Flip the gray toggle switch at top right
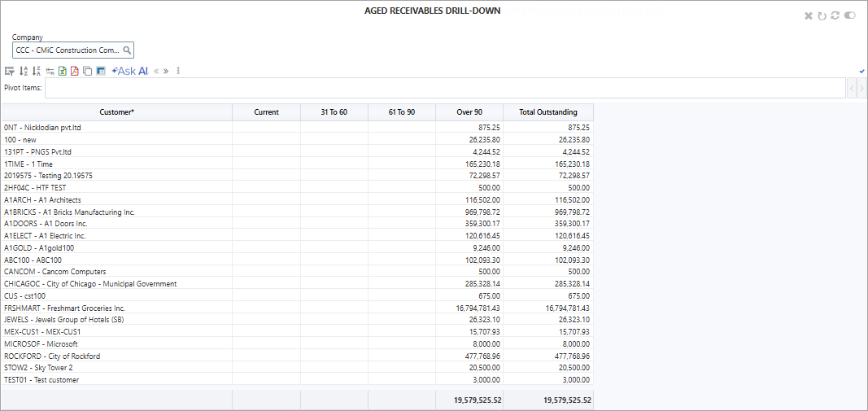The width and height of the screenshot is (868, 411). click(x=850, y=16)
